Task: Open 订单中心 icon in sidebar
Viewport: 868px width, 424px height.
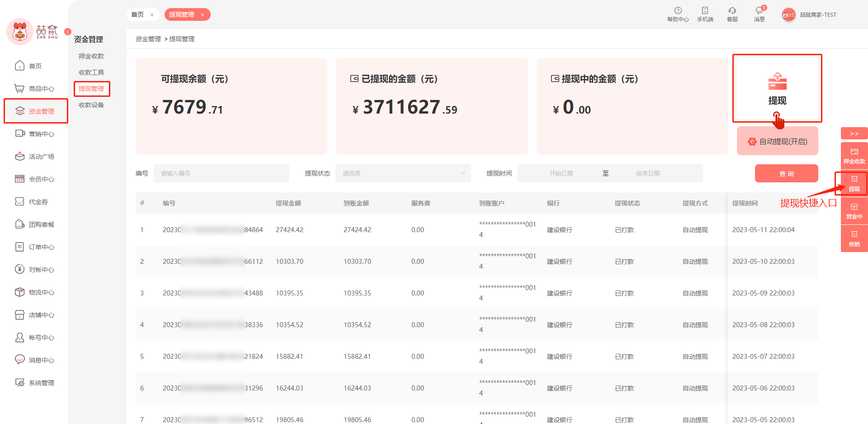Action: [x=19, y=247]
